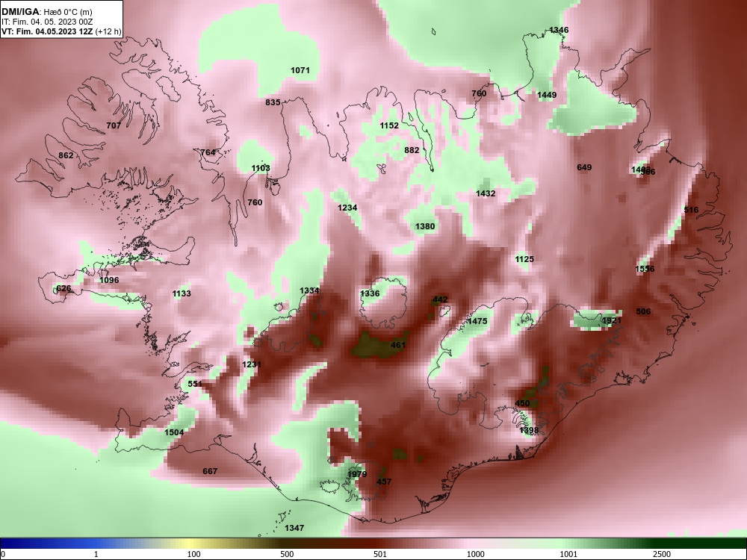
Task: Click the map value 461
Action: 398,345
